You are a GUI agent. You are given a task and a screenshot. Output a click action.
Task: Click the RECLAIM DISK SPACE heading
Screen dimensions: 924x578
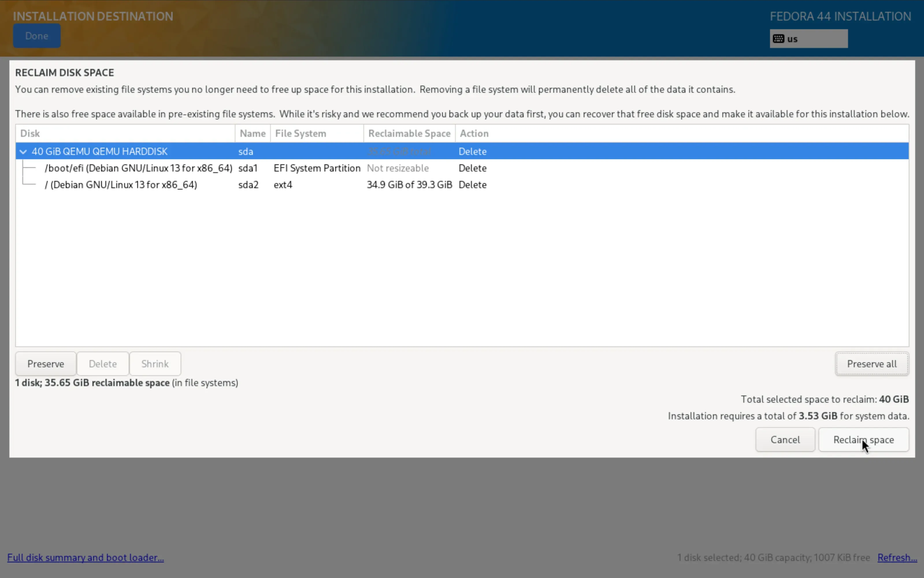pyautogui.click(x=65, y=73)
